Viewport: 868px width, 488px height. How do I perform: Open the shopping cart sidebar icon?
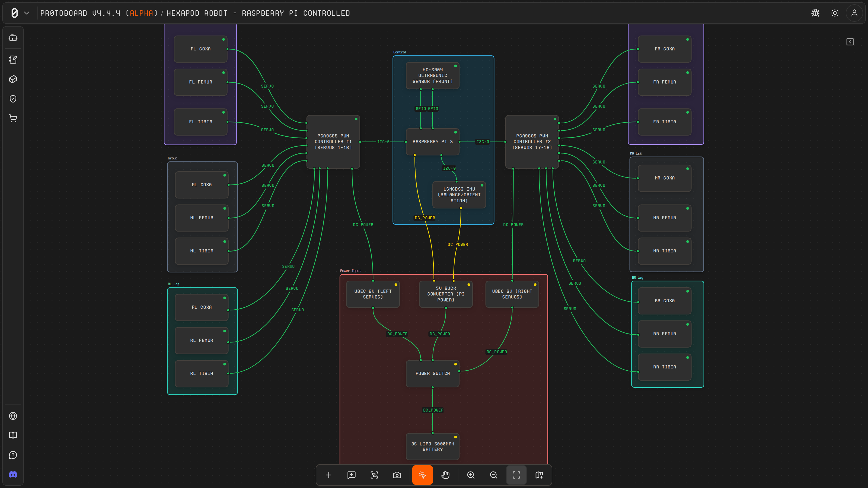13,118
